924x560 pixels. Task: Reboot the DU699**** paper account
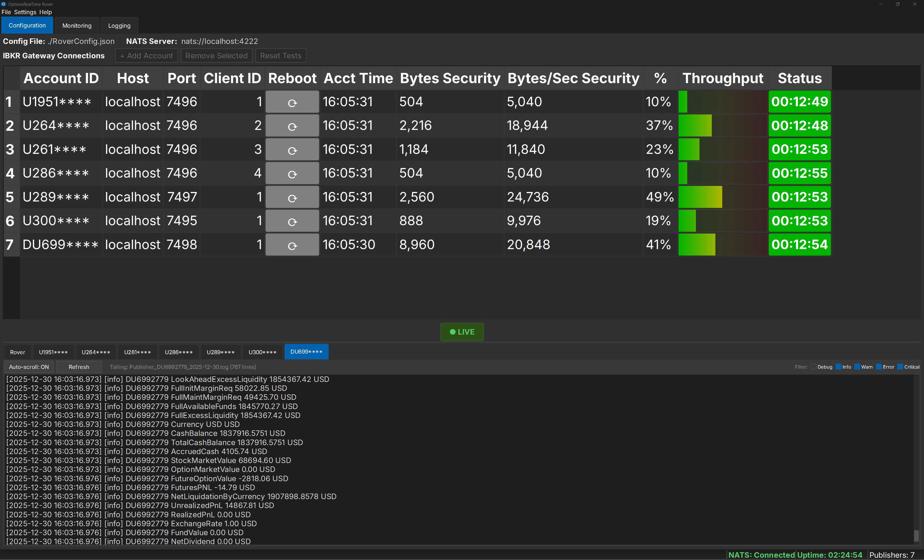(x=292, y=245)
